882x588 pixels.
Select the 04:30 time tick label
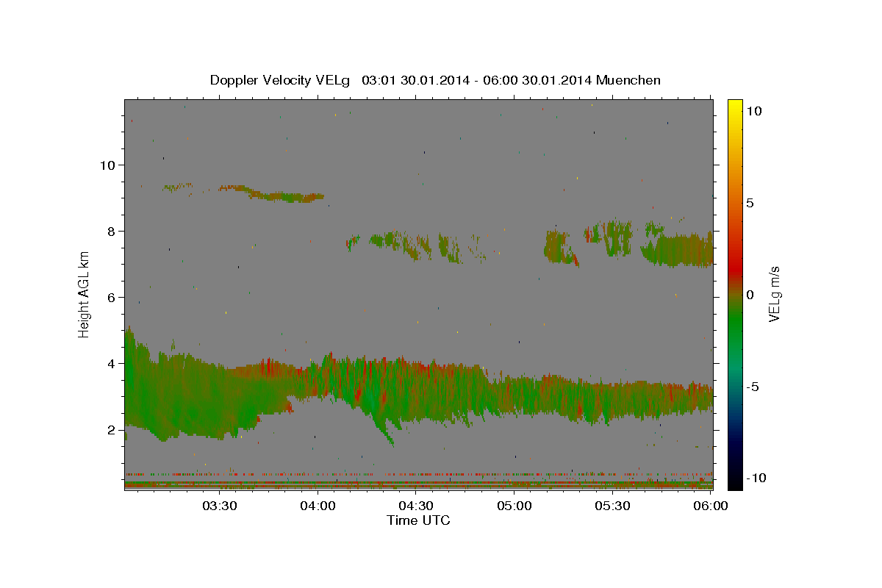(x=416, y=506)
